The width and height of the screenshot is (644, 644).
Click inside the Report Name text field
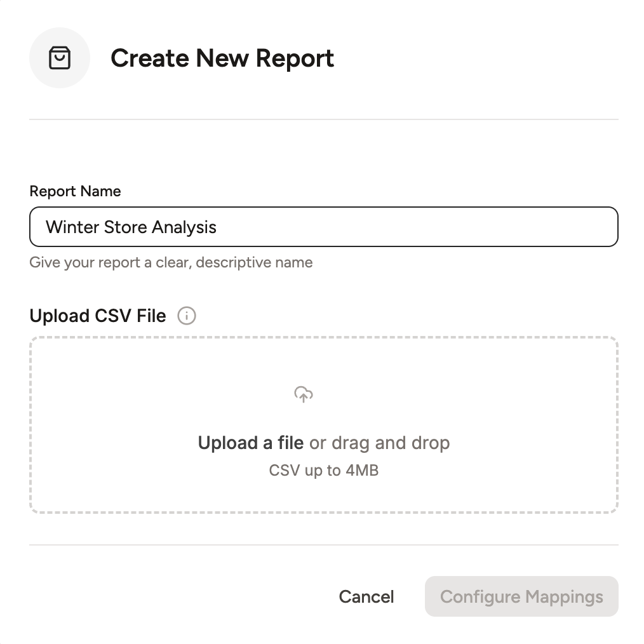point(324,227)
